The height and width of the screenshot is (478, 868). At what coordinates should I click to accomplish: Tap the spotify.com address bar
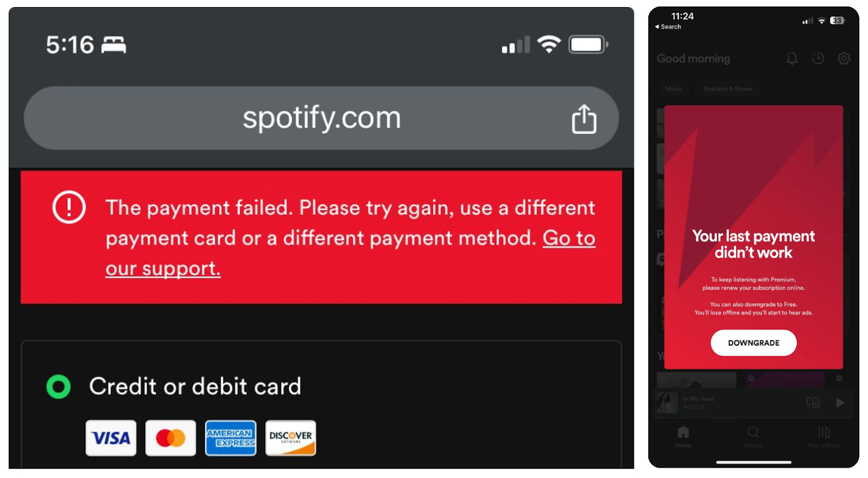[x=321, y=118]
